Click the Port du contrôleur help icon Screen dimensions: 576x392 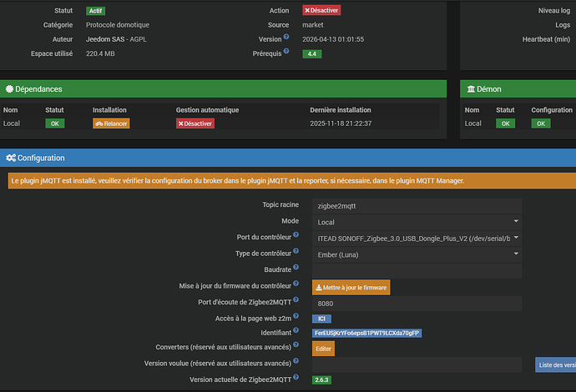coord(296,234)
